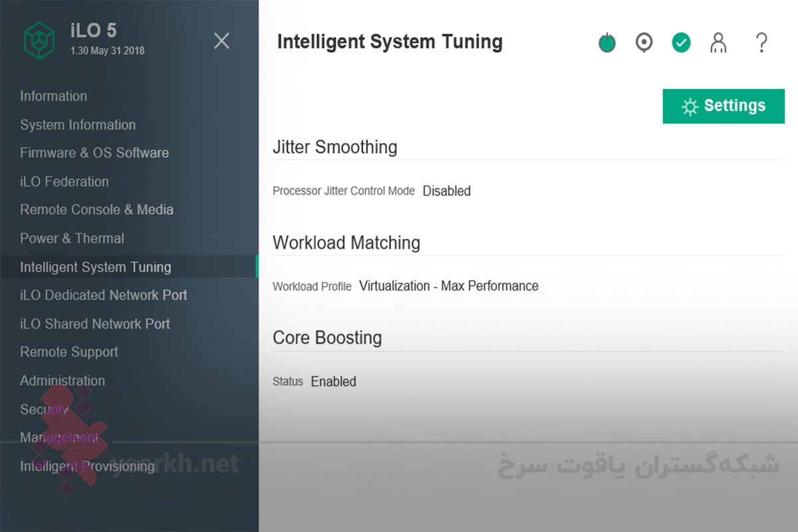Click the power status icon
Viewport: 798px width, 532px height.
[607, 43]
